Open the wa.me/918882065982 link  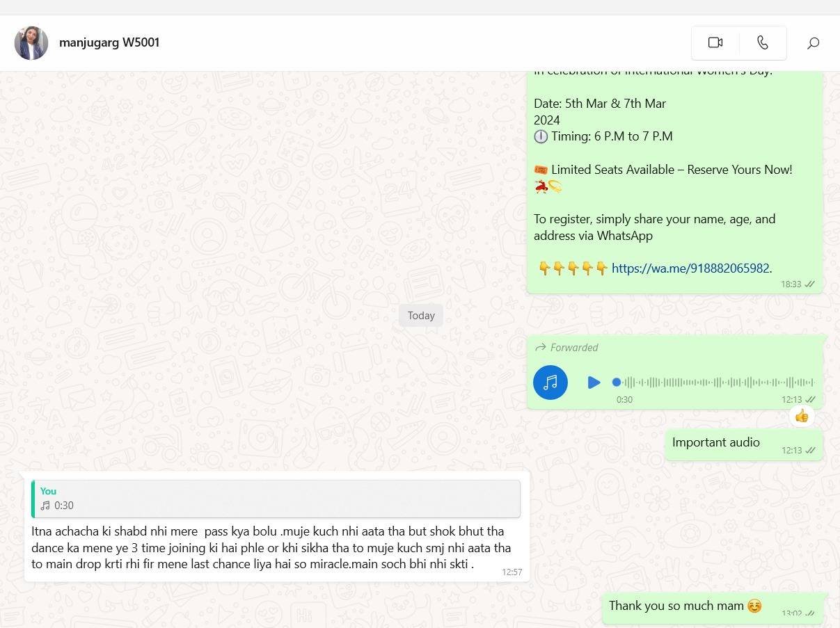coord(690,268)
